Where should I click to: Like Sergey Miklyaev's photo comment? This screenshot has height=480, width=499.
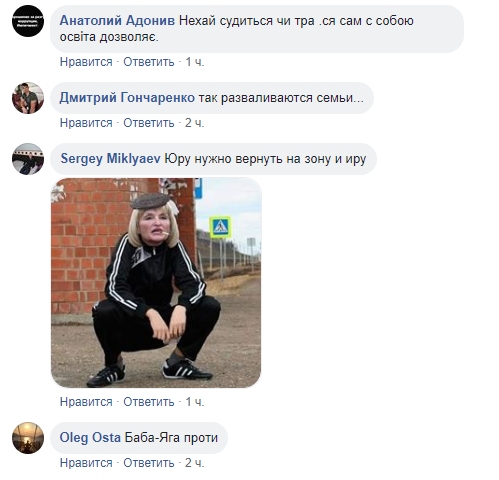click(x=86, y=402)
